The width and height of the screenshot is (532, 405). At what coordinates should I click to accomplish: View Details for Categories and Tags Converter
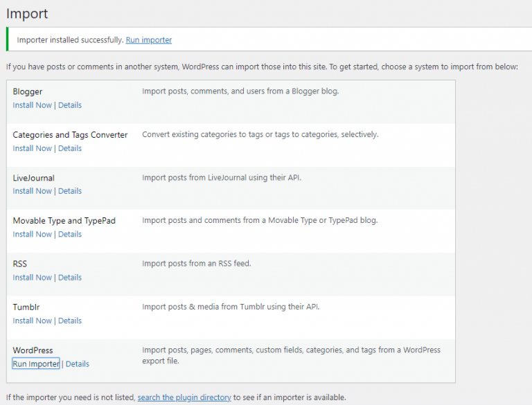coord(70,148)
